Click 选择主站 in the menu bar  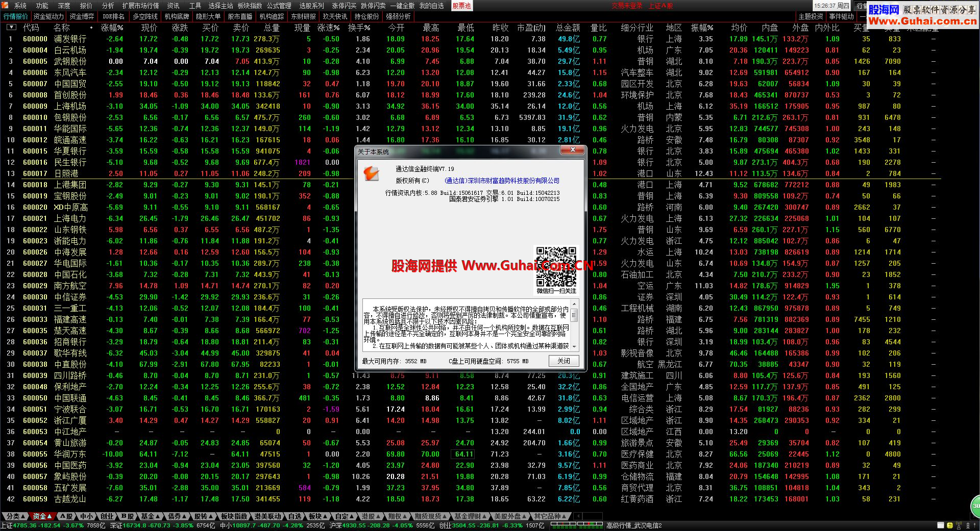tap(221, 6)
